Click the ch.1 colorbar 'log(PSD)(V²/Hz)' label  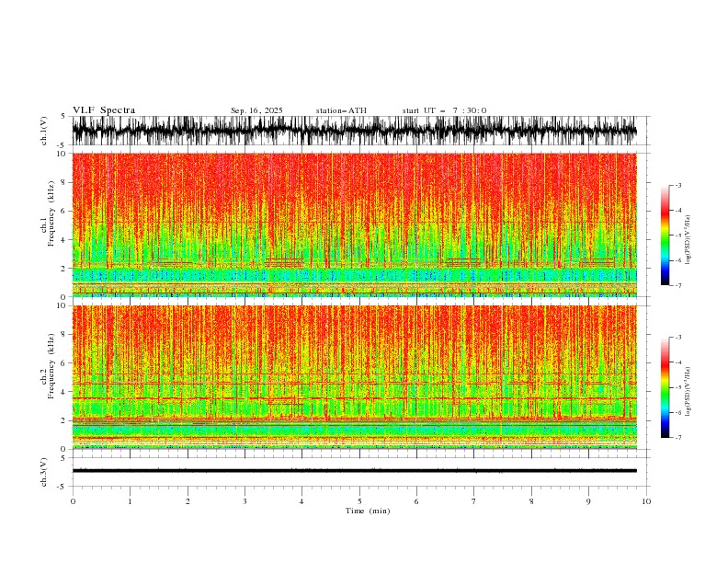point(688,240)
